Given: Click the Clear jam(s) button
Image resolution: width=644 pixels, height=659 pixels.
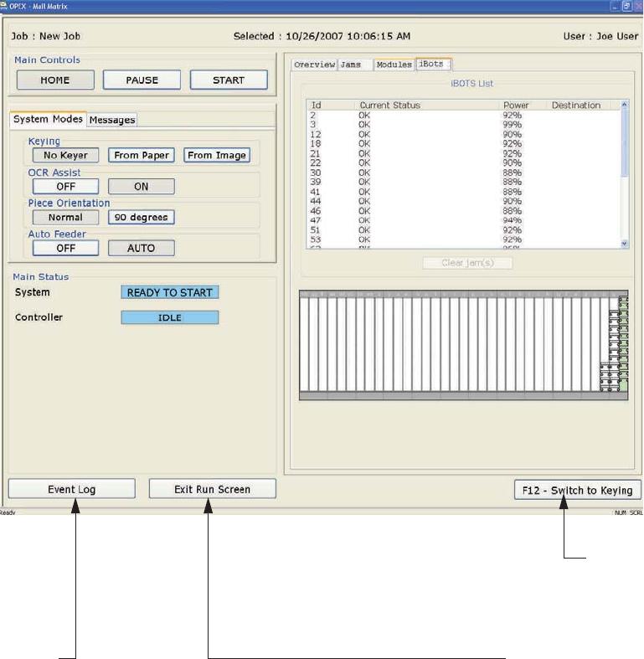Looking at the screenshot, I should click(467, 263).
